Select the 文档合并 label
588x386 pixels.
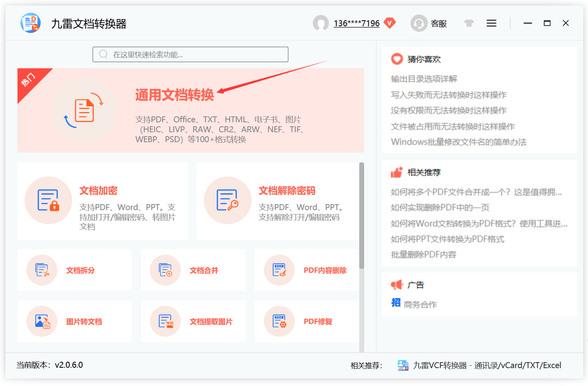(204, 270)
